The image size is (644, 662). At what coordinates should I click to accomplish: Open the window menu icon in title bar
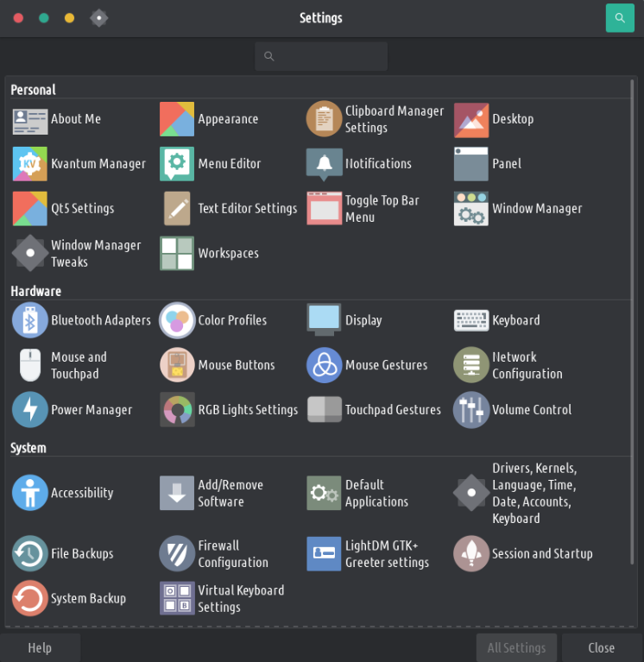click(99, 18)
